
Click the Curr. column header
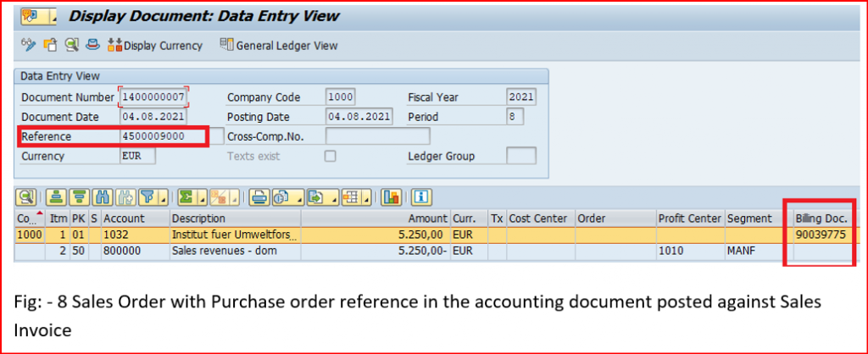(468, 218)
